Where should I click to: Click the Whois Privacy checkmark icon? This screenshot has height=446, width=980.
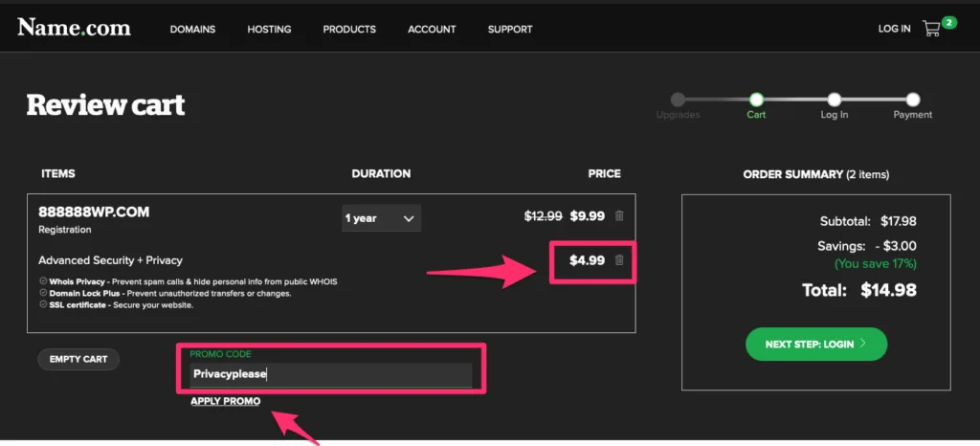click(x=43, y=281)
